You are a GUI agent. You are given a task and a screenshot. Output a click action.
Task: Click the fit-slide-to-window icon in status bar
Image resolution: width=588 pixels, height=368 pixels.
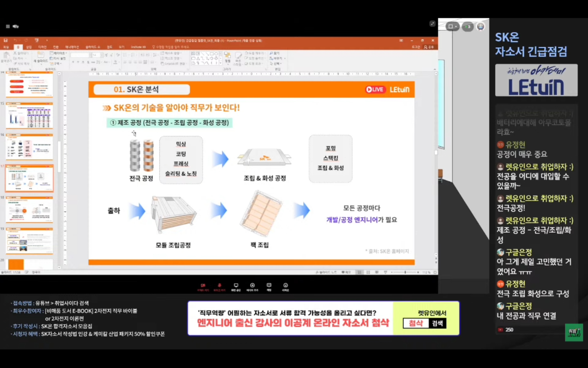(x=435, y=272)
